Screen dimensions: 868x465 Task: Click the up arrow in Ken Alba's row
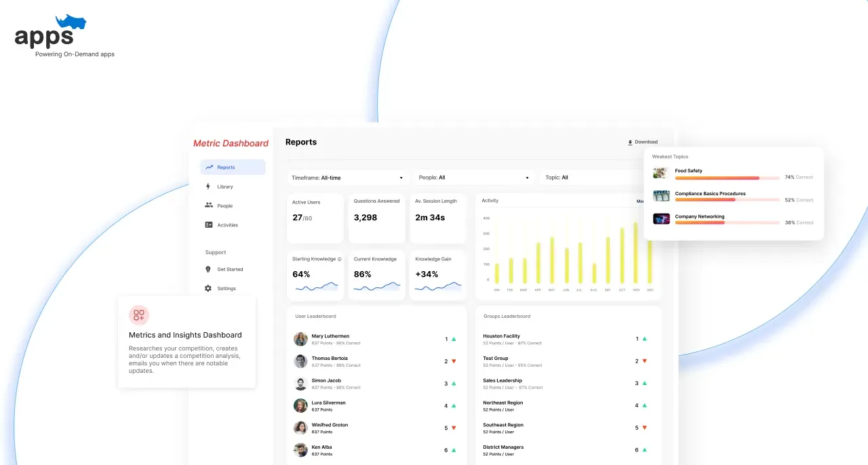(454, 450)
